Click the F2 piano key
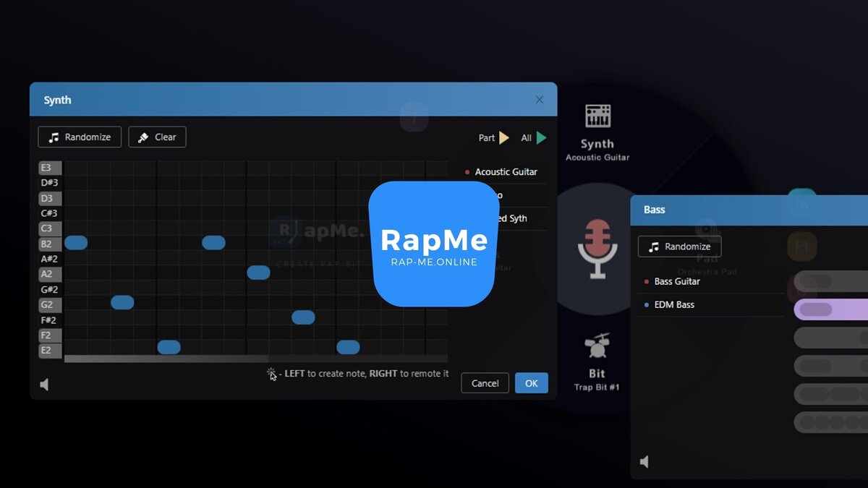Image resolution: width=868 pixels, height=488 pixels. [x=50, y=335]
